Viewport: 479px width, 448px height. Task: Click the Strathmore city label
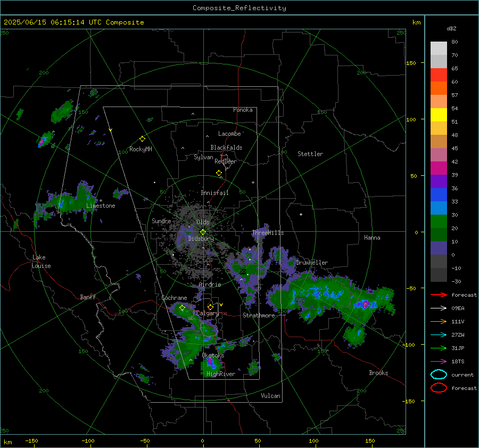[x=259, y=315]
